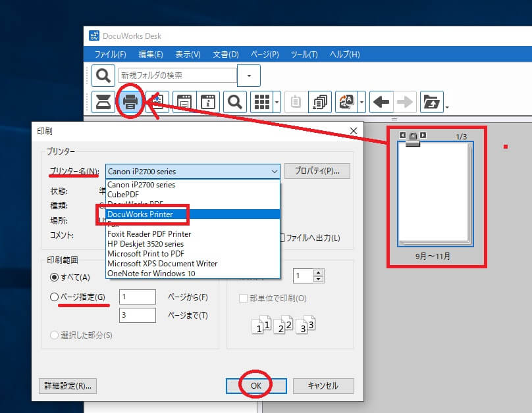Open the ファイル(F) menu
The width and height of the screenshot is (532, 413).
(110, 54)
